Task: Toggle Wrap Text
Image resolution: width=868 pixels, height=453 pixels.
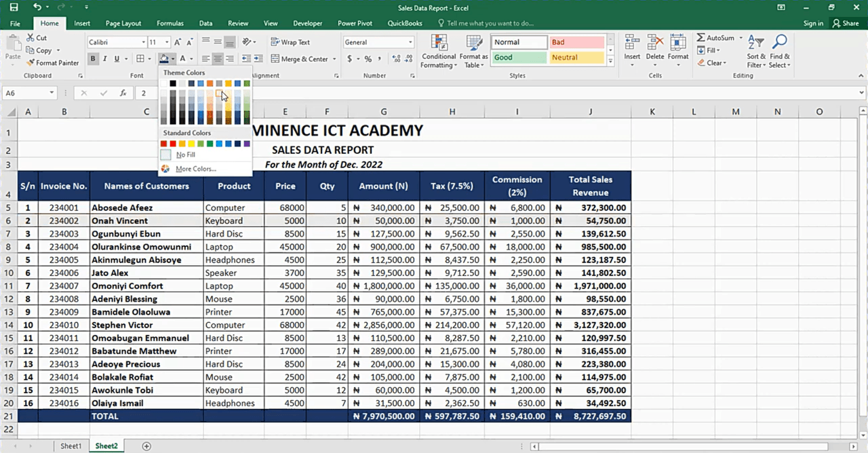Action: click(x=290, y=42)
